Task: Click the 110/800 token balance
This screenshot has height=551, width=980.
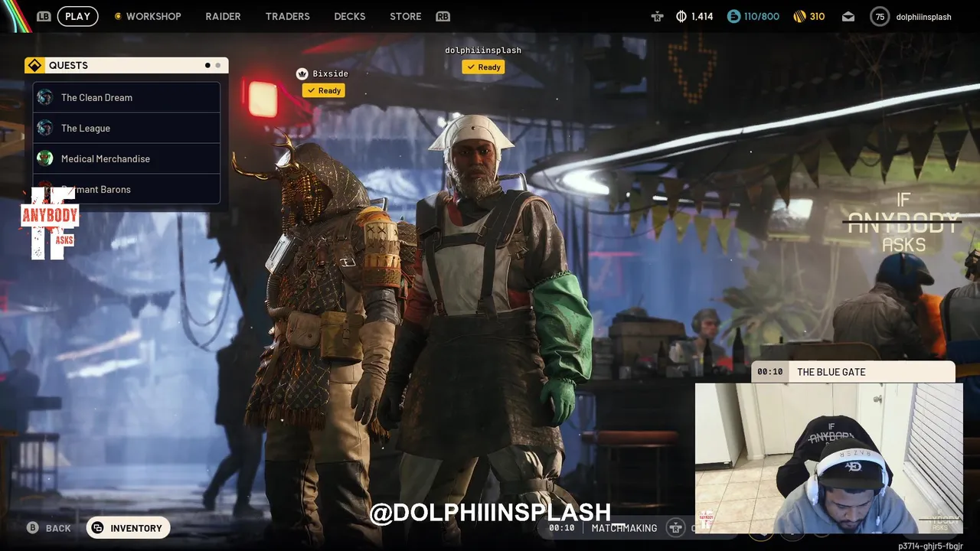Action: coord(761,16)
